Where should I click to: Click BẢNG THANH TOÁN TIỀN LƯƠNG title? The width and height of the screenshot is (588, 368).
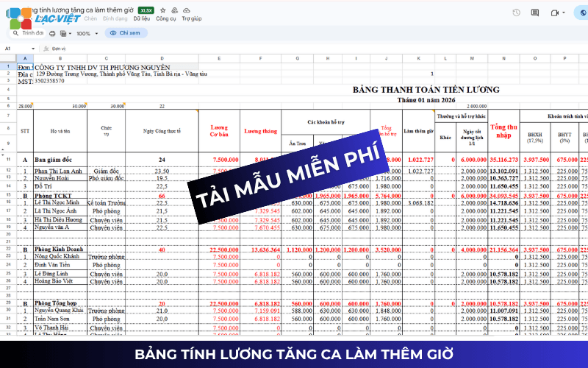[426, 90]
